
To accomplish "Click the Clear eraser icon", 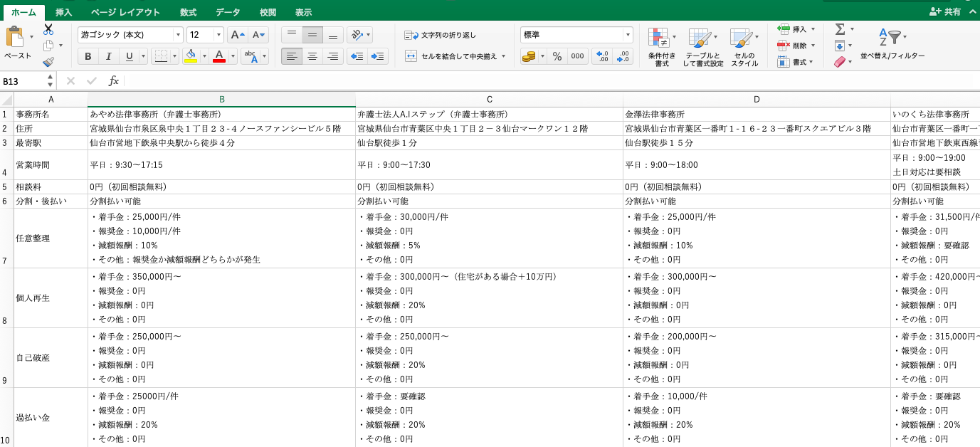I will pyautogui.click(x=840, y=62).
